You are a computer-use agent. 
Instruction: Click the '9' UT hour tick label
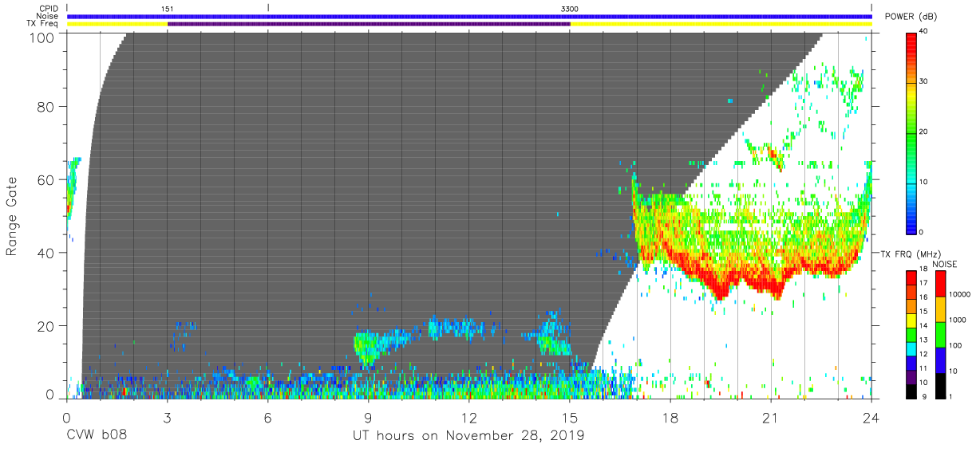point(368,419)
